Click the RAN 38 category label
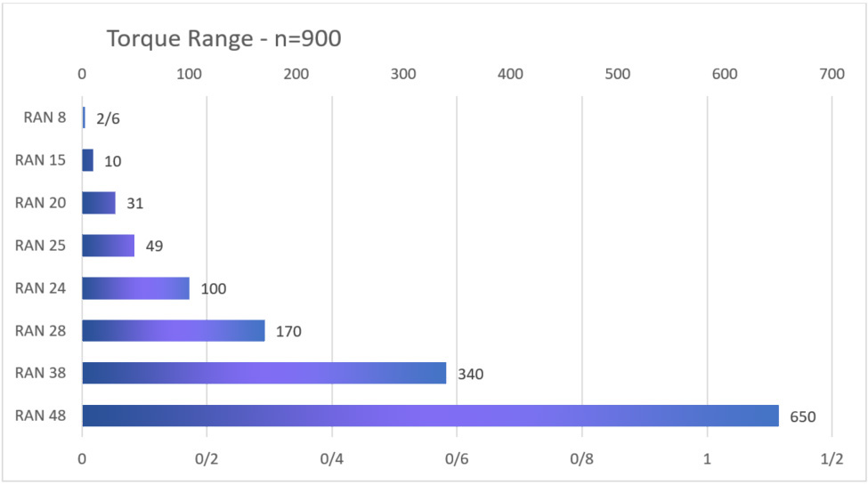The height and width of the screenshot is (485, 868). 40,373
